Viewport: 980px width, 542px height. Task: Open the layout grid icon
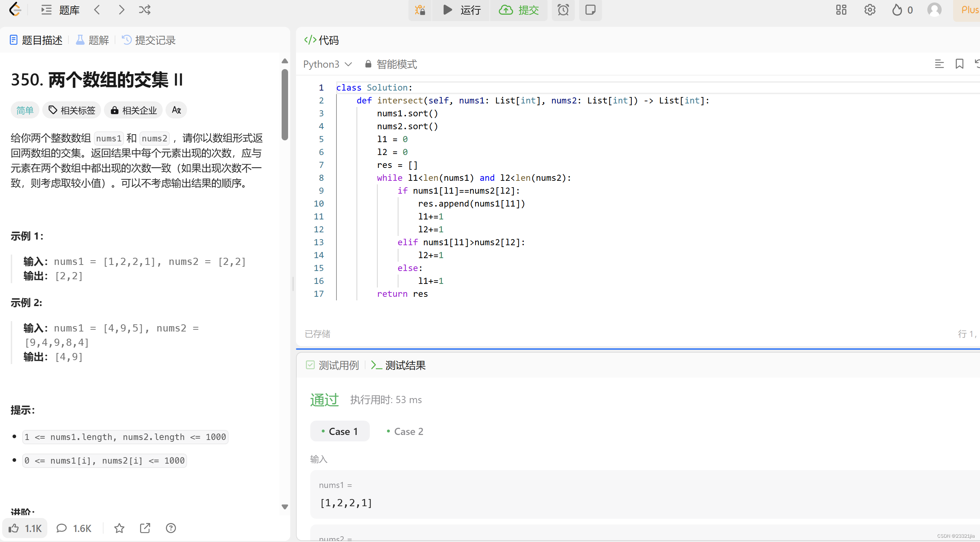point(841,10)
